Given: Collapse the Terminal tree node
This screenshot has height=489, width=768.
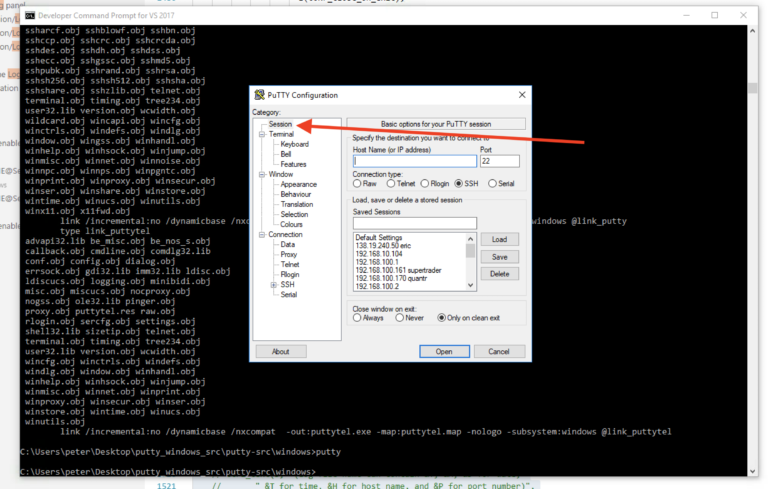Looking at the screenshot, I should [x=262, y=134].
